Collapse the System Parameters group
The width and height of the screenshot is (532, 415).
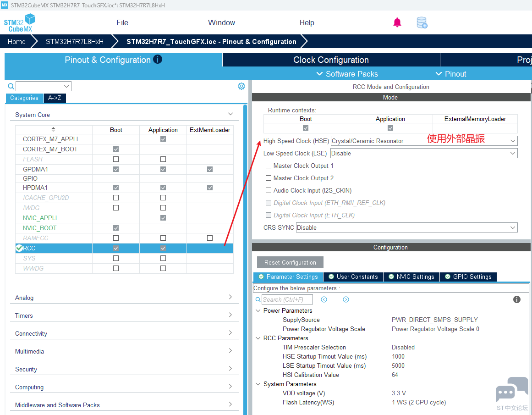258,384
